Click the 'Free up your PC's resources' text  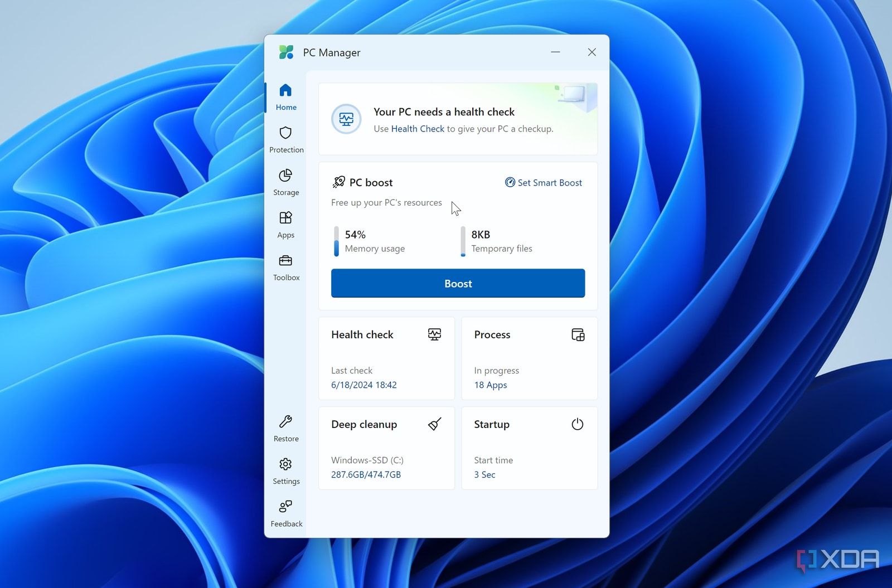tap(386, 203)
